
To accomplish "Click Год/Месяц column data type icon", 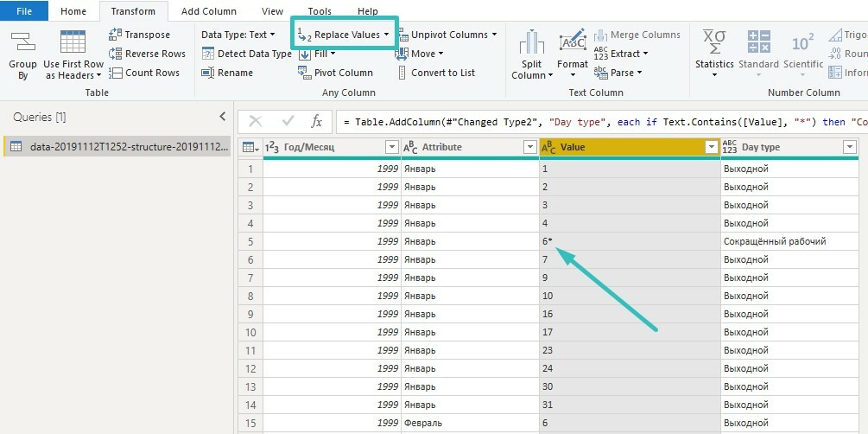I will (x=272, y=147).
